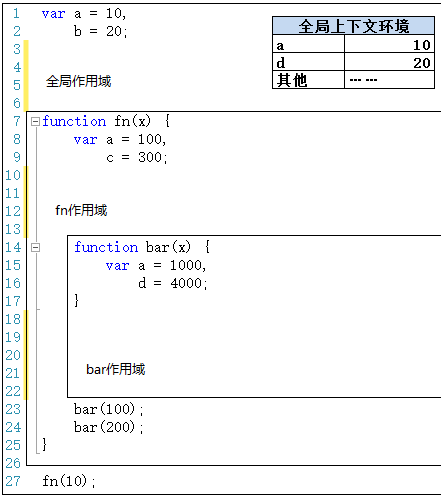The width and height of the screenshot is (441, 497).
Task: Select line number 16 in the gutter
Action: 13,283
